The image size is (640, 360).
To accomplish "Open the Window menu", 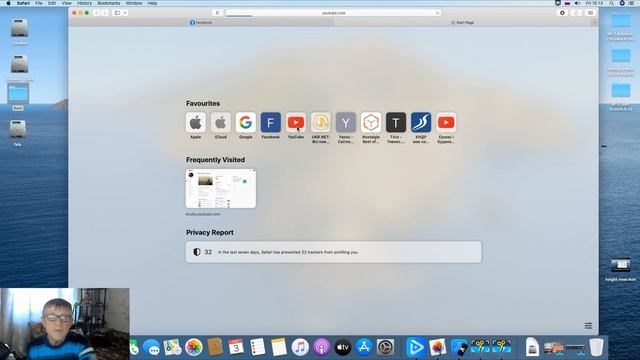I will pyautogui.click(x=134, y=3).
